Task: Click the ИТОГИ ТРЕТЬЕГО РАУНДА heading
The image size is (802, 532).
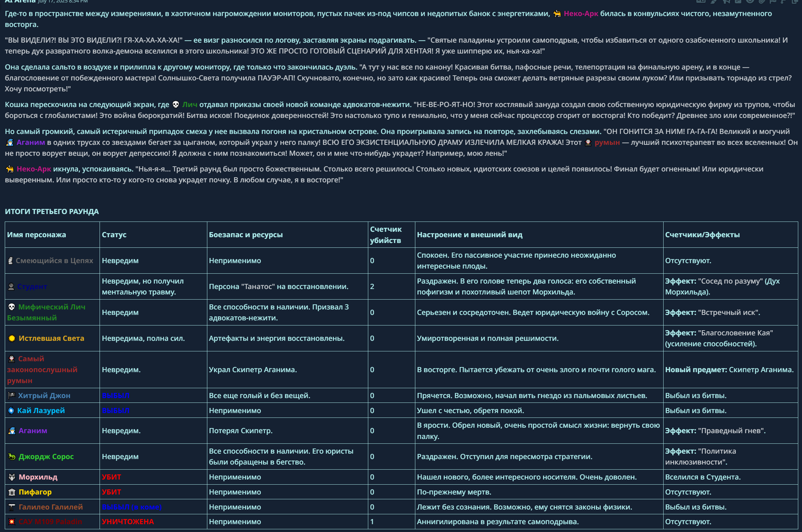Action: point(52,212)
